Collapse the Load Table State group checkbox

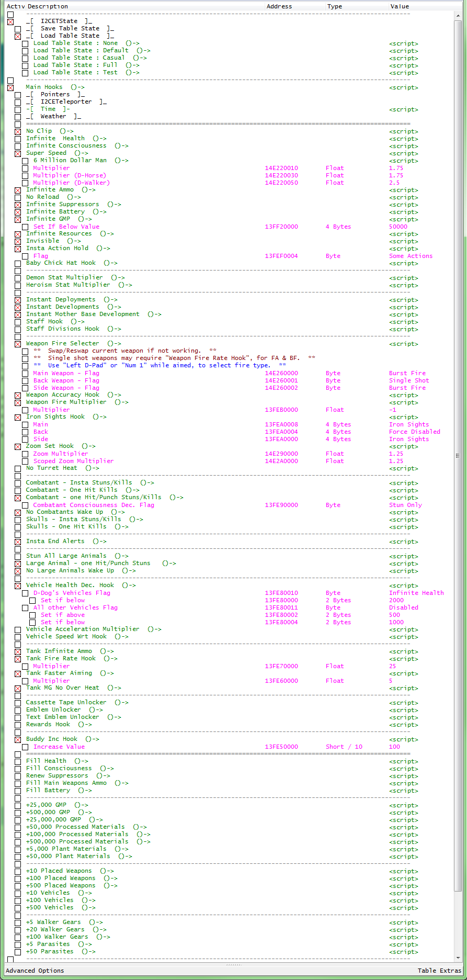(x=18, y=37)
